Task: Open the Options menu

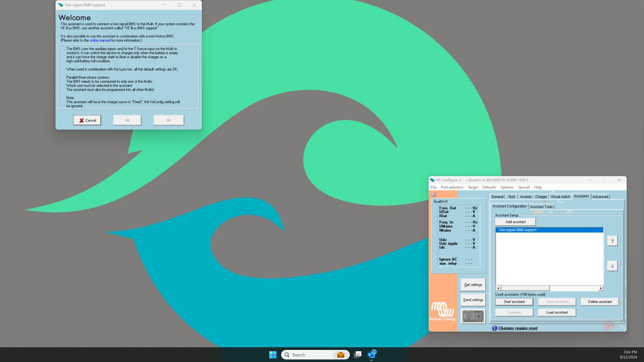Action: (506, 187)
